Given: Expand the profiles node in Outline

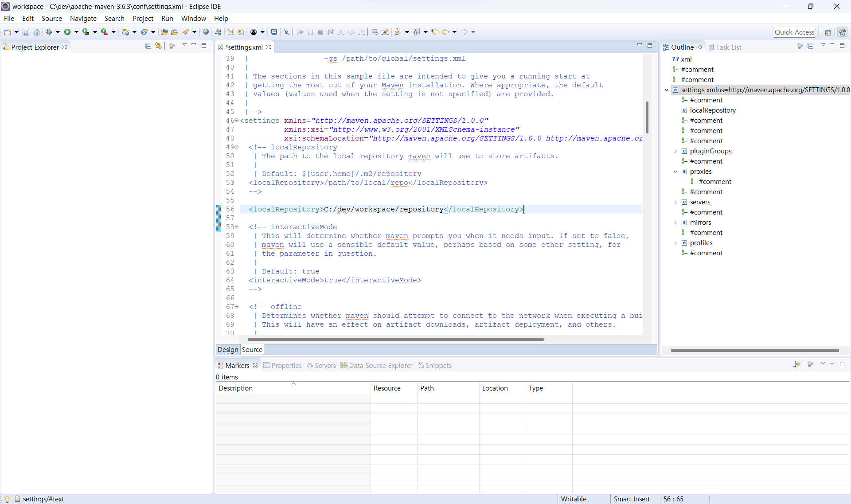Looking at the screenshot, I should click(x=675, y=243).
